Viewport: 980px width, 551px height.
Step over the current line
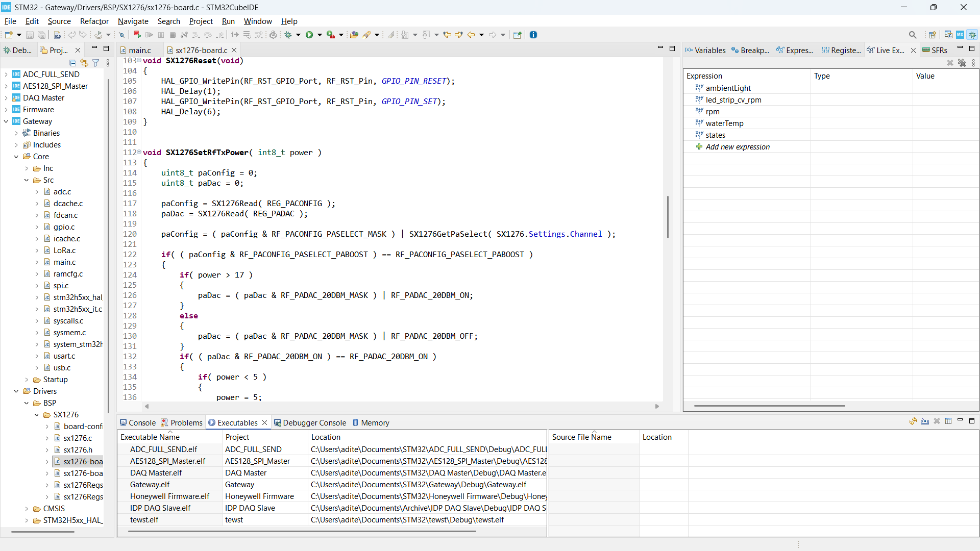tap(208, 35)
